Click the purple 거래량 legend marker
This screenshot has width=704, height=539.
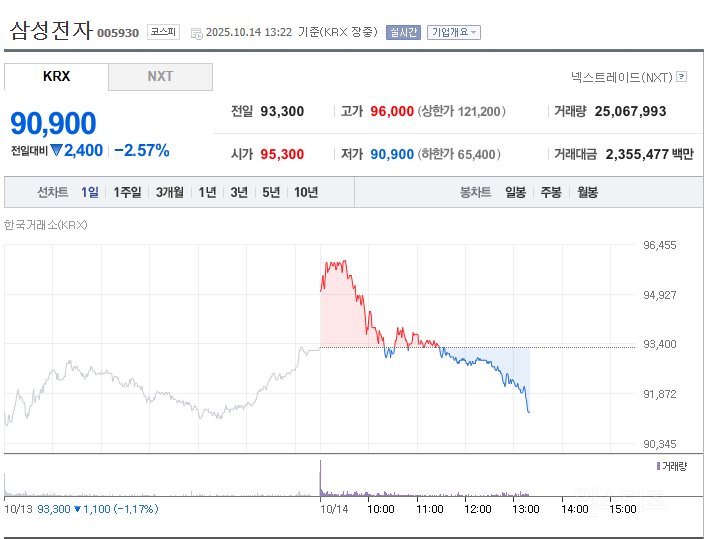(658, 466)
